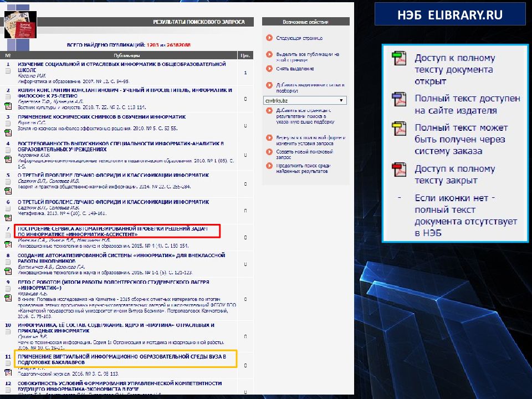This screenshot has width=532, height=399.
Task: Click the orange arrow beside Вернуться к поисковой форме
Action: click(269, 138)
